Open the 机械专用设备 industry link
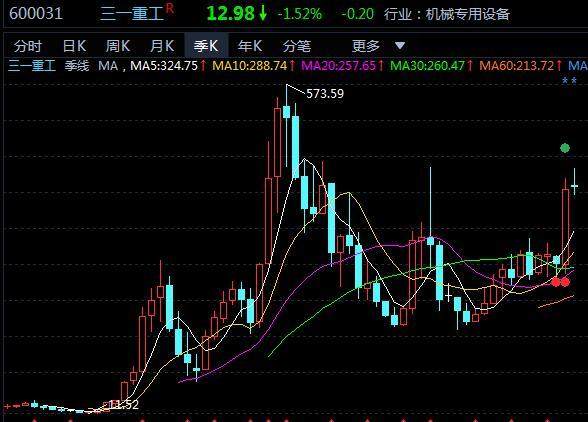588x422 pixels. click(x=468, y=15)
